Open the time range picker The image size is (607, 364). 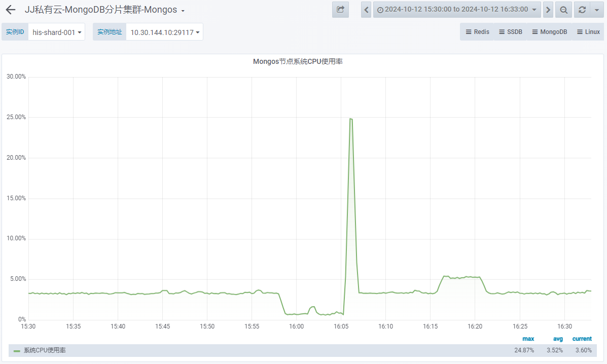pos(456,10)
